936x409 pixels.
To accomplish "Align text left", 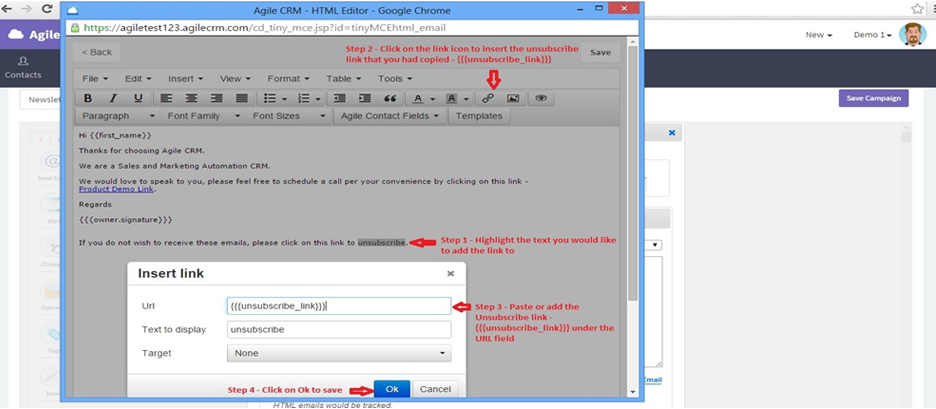I will pyautogui.click(x=166, y=99).
